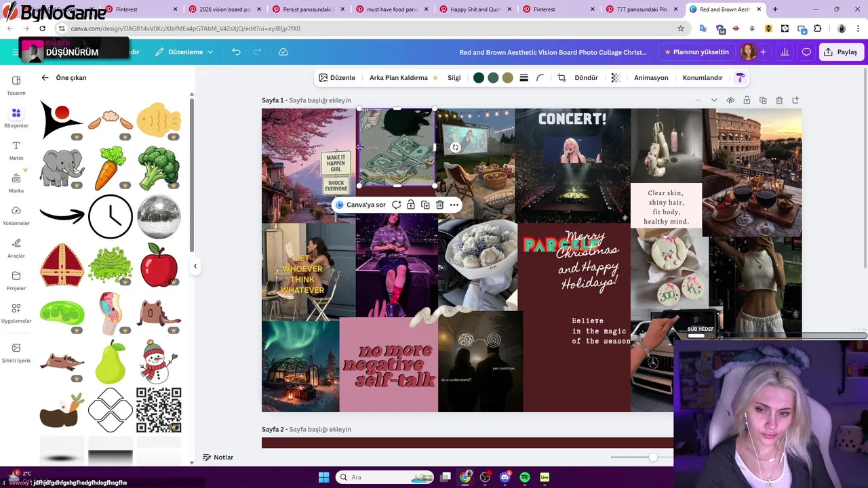Click the Paylaş share button
Screen dimensions: 868x488
pos(841,52)
